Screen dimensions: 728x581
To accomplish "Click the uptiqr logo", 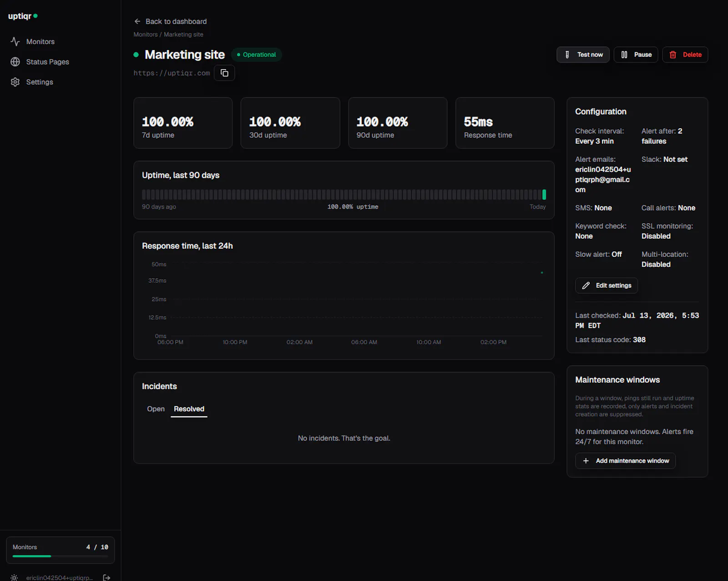I will click(23, 16).
